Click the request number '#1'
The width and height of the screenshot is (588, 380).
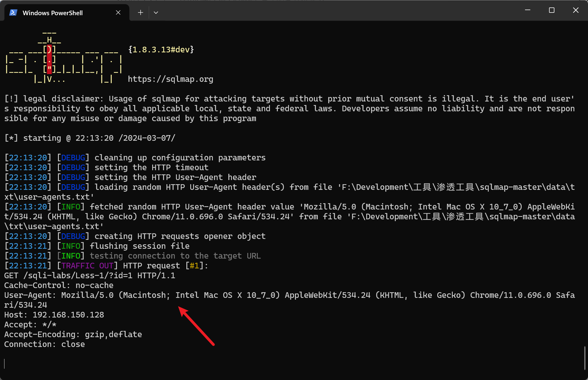(194, 266)
